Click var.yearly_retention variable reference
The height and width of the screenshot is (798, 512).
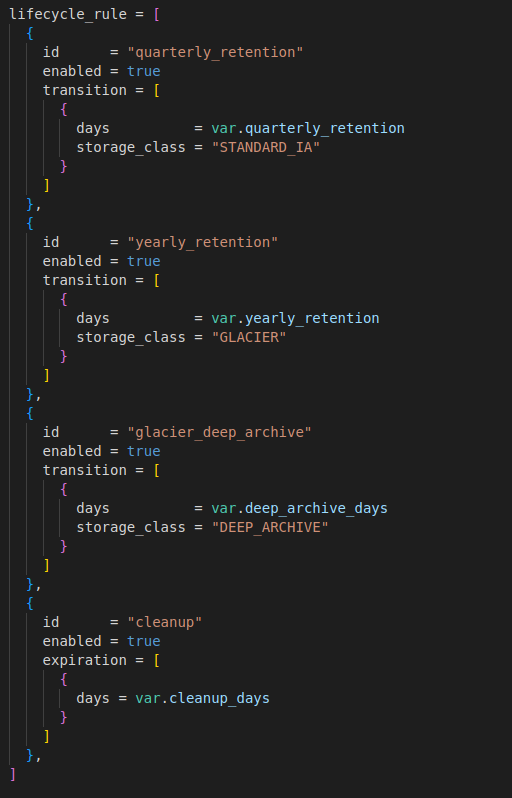point(295,318)
